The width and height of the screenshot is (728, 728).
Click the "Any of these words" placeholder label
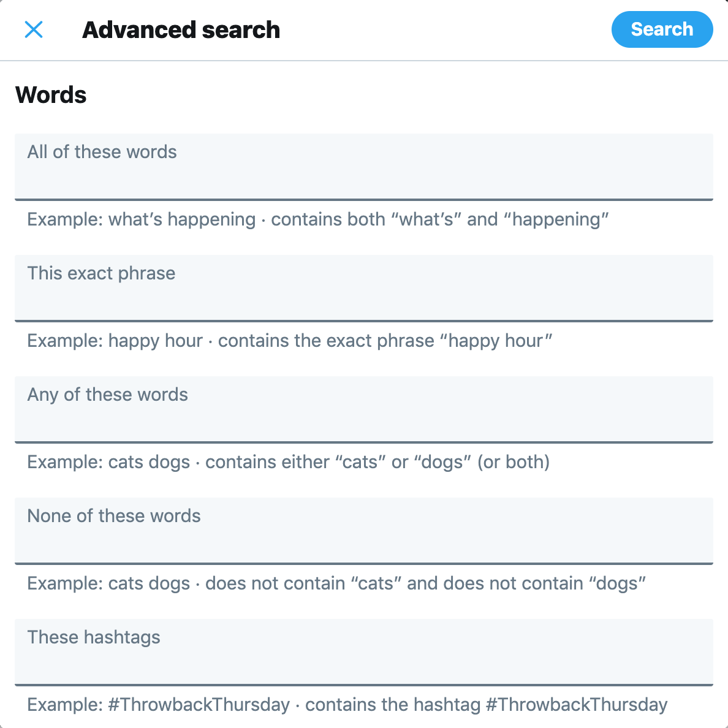pos(107,395)
